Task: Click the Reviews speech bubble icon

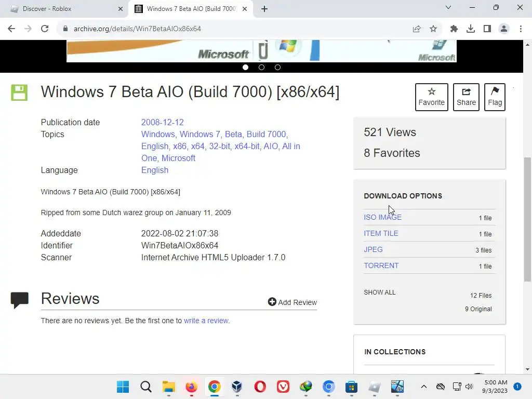Action: [19, 300]
